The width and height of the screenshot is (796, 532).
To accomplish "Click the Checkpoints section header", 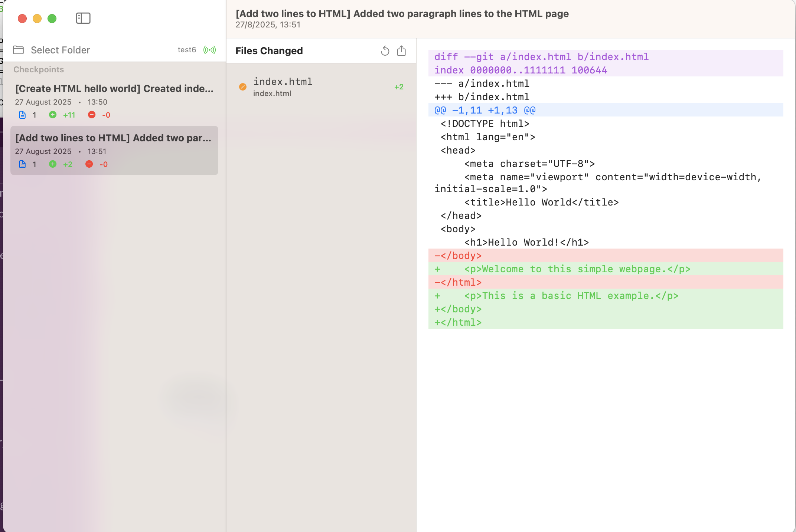I will [x=39, y=69].
